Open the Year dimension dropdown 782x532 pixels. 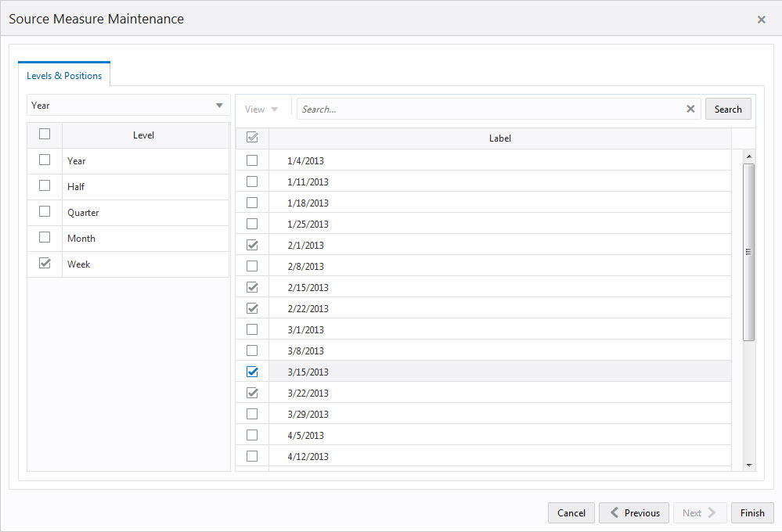(x=128, y=105)
